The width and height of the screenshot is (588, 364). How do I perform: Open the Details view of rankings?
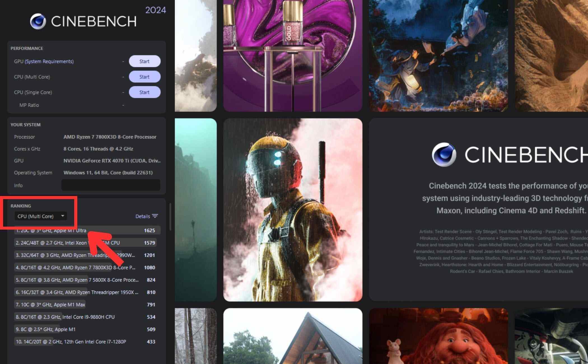[x=142, y=216]
